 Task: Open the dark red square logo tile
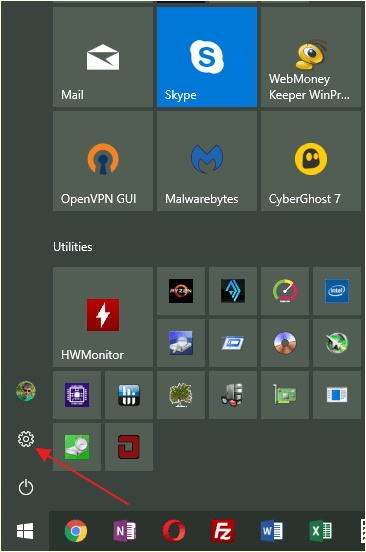click(x=129, y=447)
